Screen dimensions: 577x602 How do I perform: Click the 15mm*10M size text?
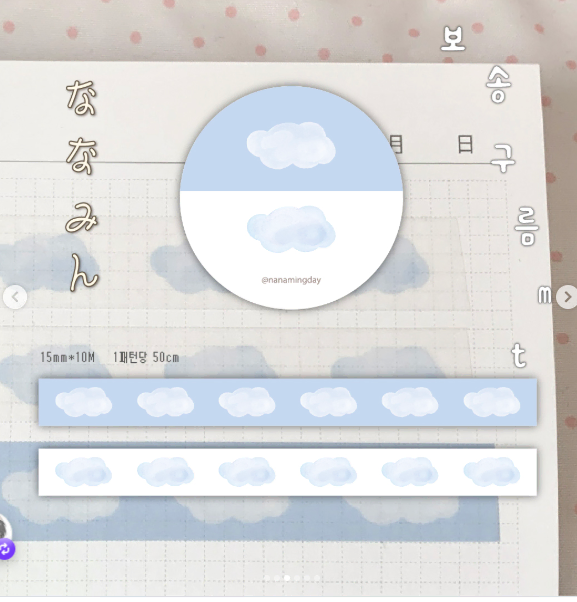[68, 357]
